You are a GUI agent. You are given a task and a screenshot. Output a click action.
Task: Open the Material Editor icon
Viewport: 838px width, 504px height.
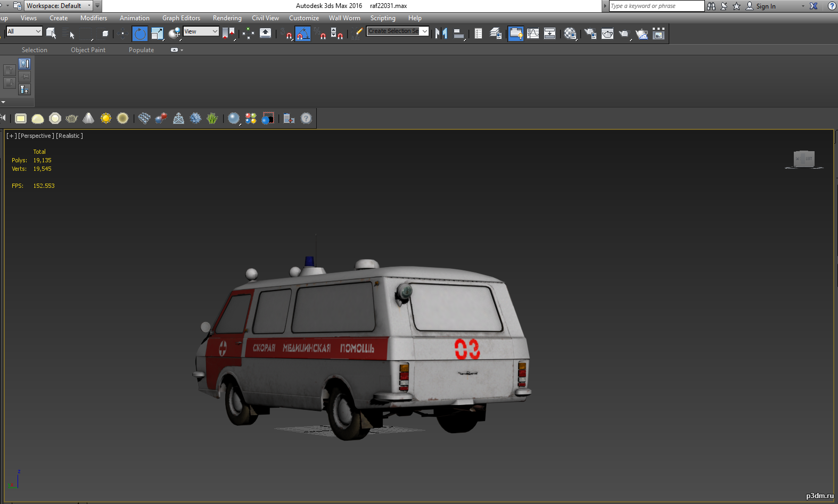point(570,34)
